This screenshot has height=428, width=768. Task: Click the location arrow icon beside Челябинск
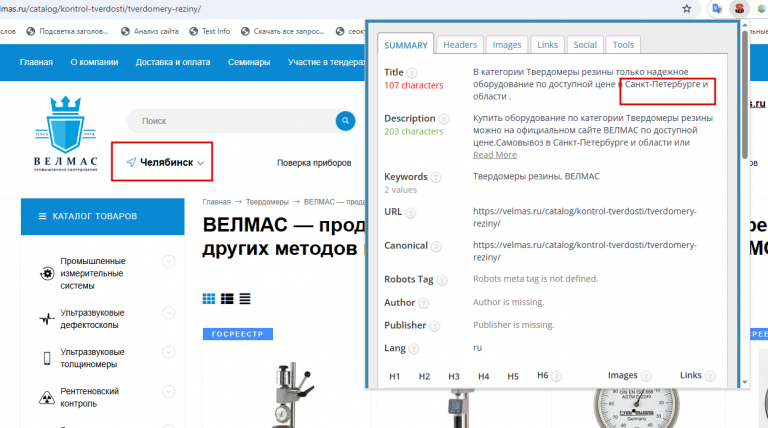click(x=131, y=162)
